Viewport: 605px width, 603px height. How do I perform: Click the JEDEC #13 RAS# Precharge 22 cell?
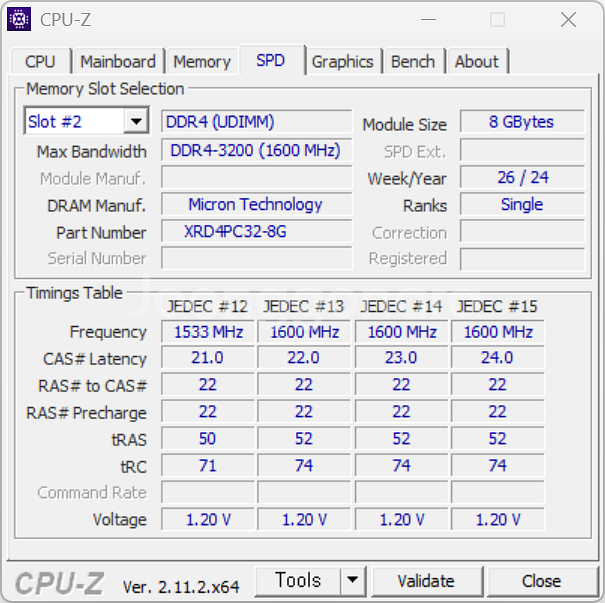[x=304, y=412]
